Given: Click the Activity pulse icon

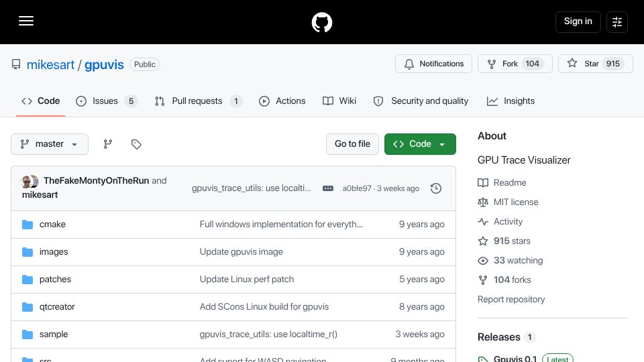Looking at the screenshot, I should tap(483, 222).
